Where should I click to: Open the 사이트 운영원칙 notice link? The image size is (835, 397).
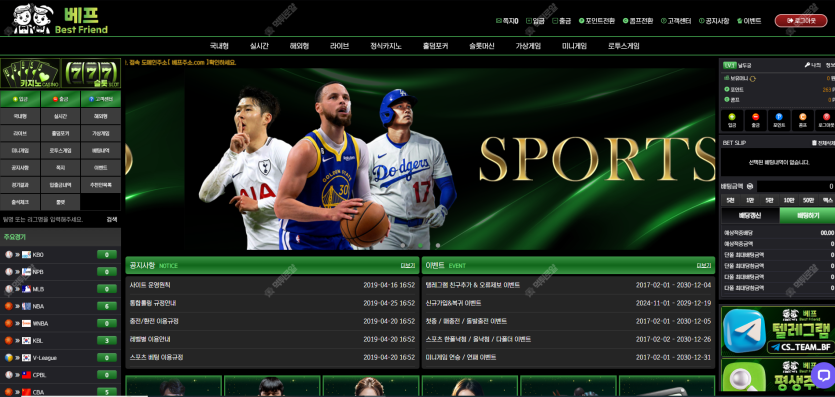click(150, 285)
